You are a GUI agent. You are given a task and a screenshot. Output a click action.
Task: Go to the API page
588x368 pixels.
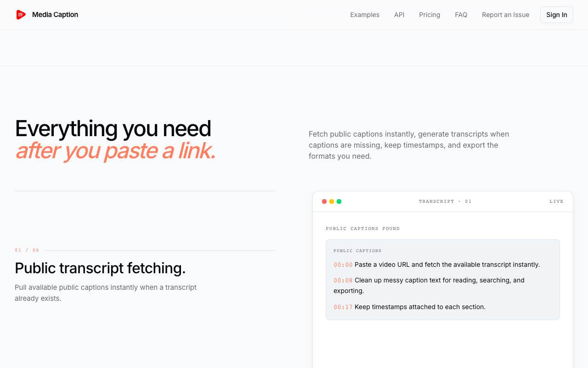click(x=399, y=15)
